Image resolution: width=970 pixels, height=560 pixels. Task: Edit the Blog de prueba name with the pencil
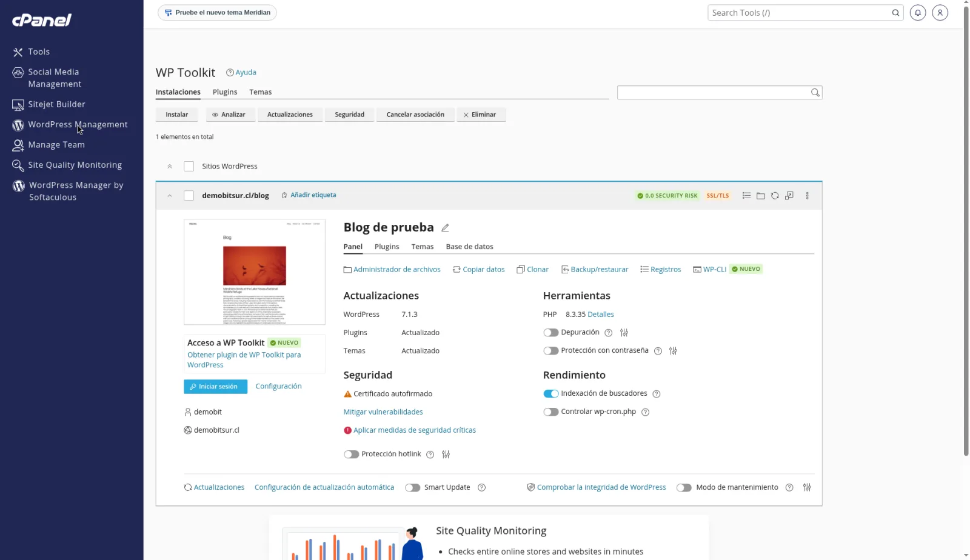point(445,228)
